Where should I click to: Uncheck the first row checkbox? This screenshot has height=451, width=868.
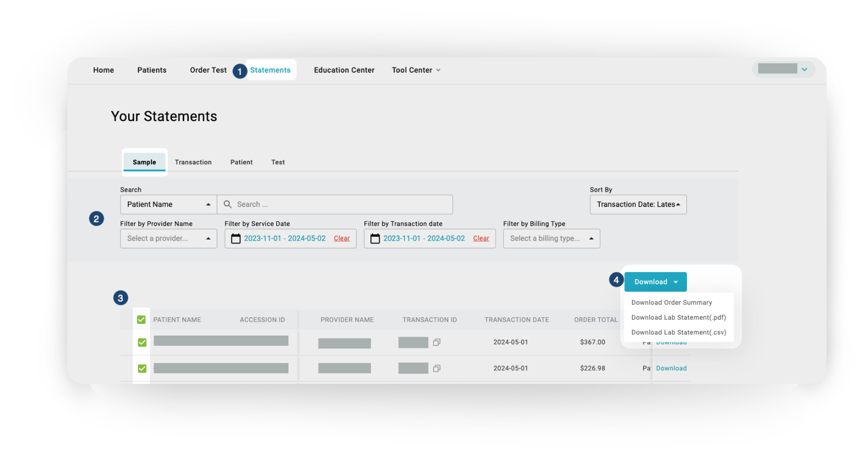(x=142, y=342)
